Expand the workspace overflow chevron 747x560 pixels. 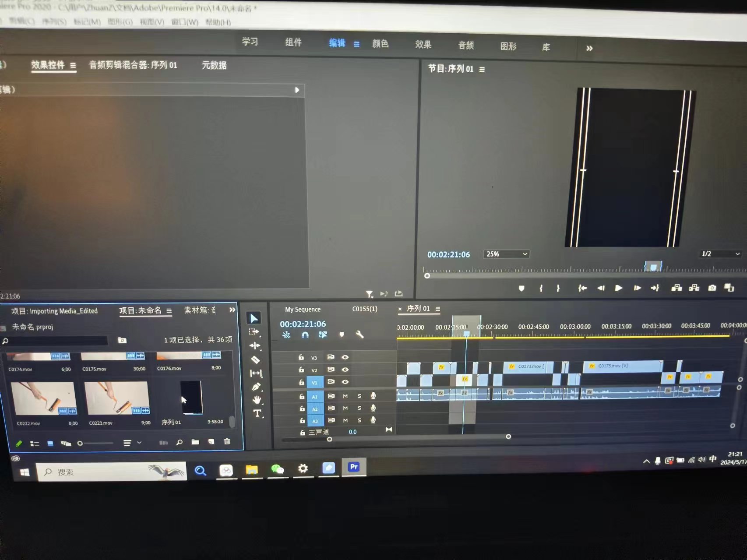[x=589, y=48]
